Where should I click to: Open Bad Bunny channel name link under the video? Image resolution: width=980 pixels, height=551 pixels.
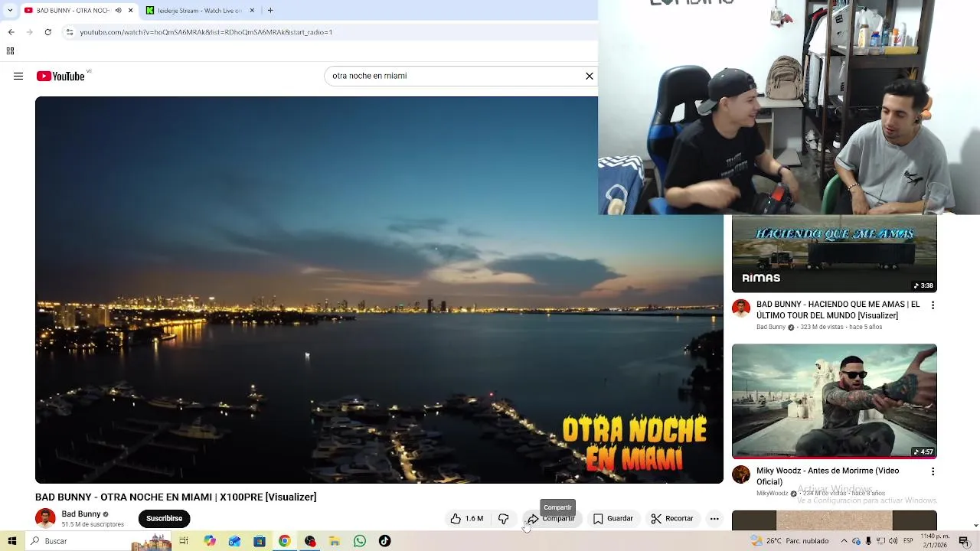tap(81, 514)
